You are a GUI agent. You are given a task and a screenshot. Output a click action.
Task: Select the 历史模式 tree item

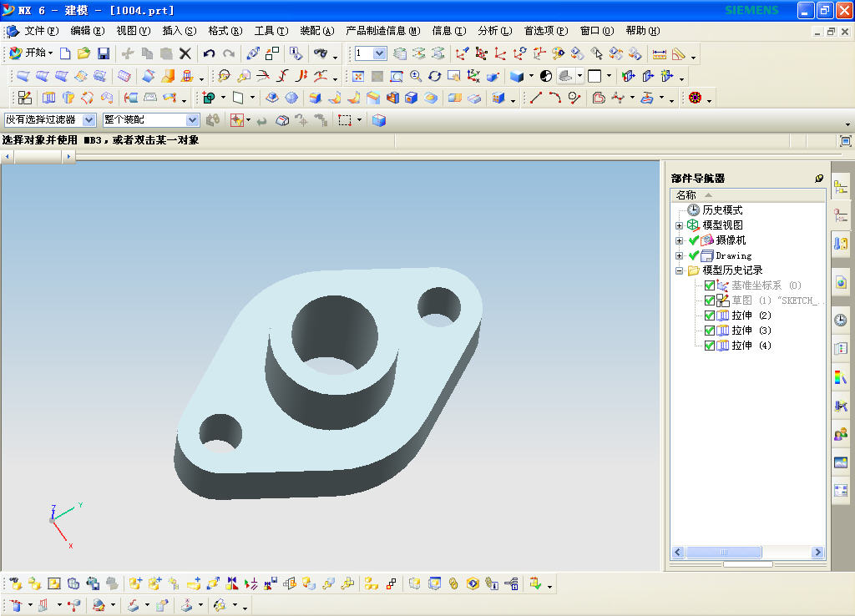(722, 210)
